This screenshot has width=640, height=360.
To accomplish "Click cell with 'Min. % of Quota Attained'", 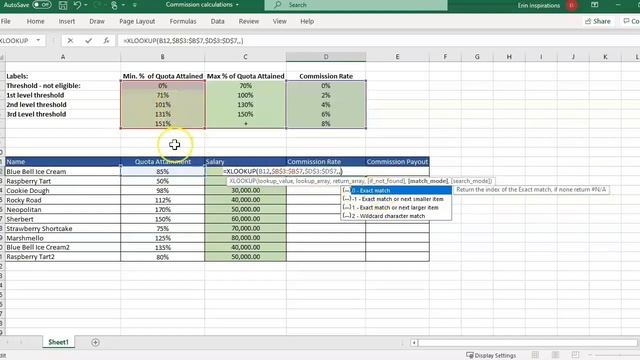I will coord(162,76).
